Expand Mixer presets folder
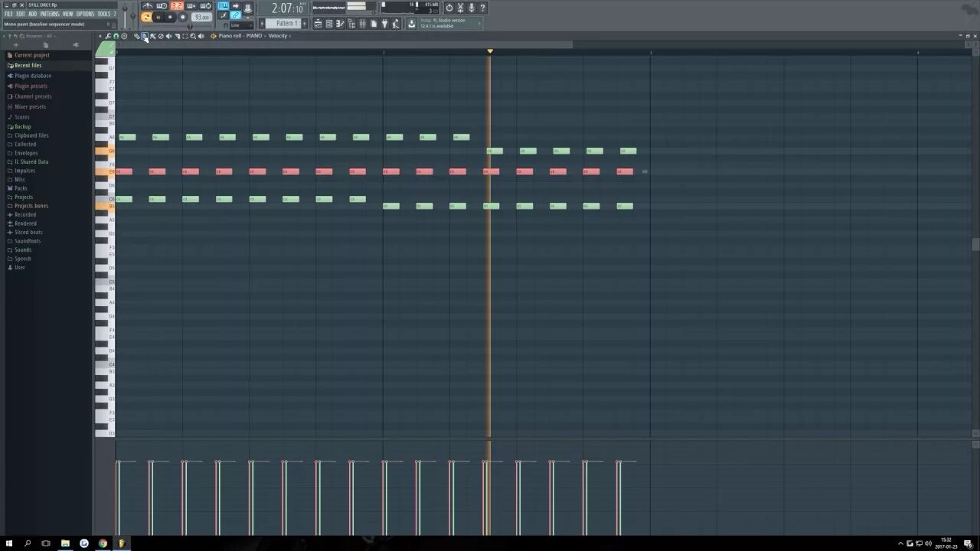The height and width of the screenshot is (551, 980). tap(30, 106)
